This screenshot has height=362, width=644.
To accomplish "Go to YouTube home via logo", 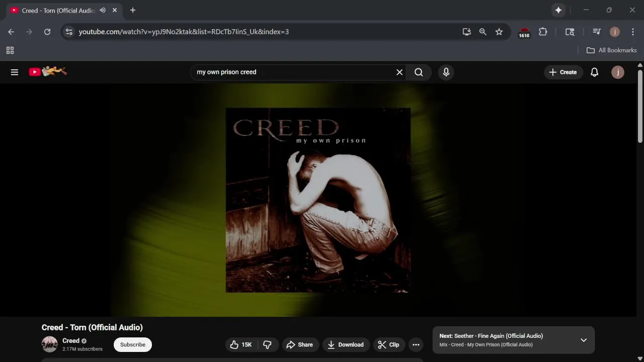I will coord(48,71).
